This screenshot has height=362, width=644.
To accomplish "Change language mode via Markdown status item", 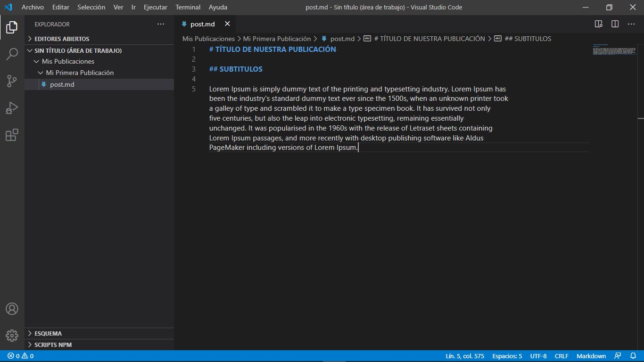I will (591, 356).
